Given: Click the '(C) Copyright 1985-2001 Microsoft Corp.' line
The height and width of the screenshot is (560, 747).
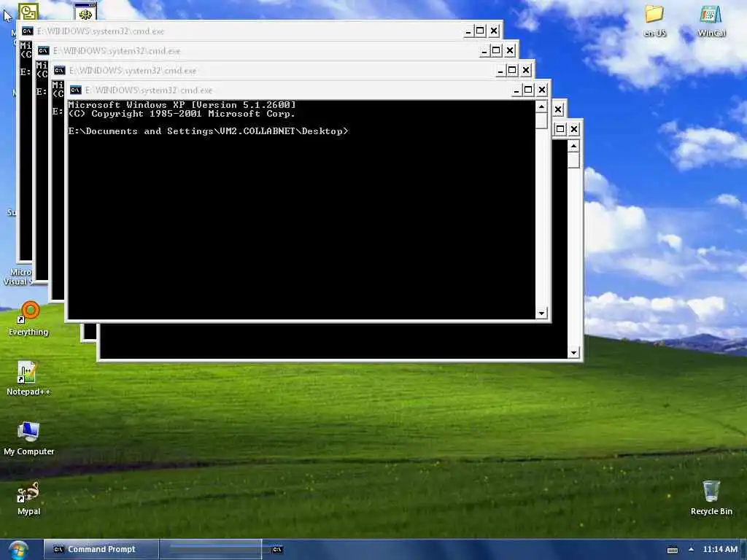Looking at the screenshot, I should click(182, 114).
